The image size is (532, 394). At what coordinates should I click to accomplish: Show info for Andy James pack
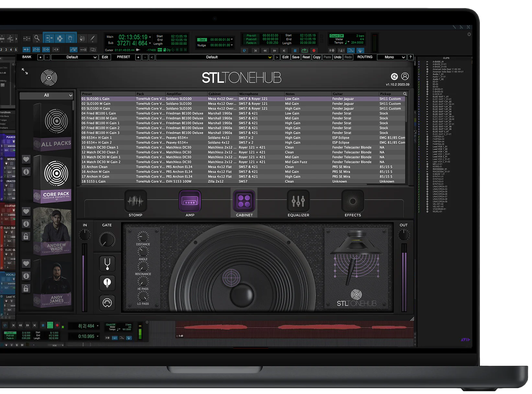pyautogui.click(x=26, y=276)
